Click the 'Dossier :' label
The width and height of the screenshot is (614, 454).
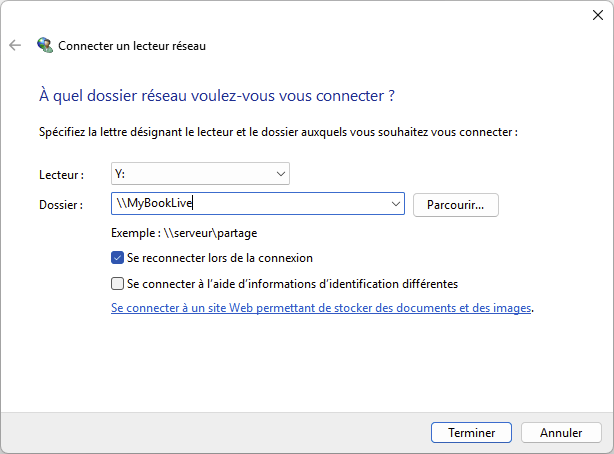coord(60,205)
